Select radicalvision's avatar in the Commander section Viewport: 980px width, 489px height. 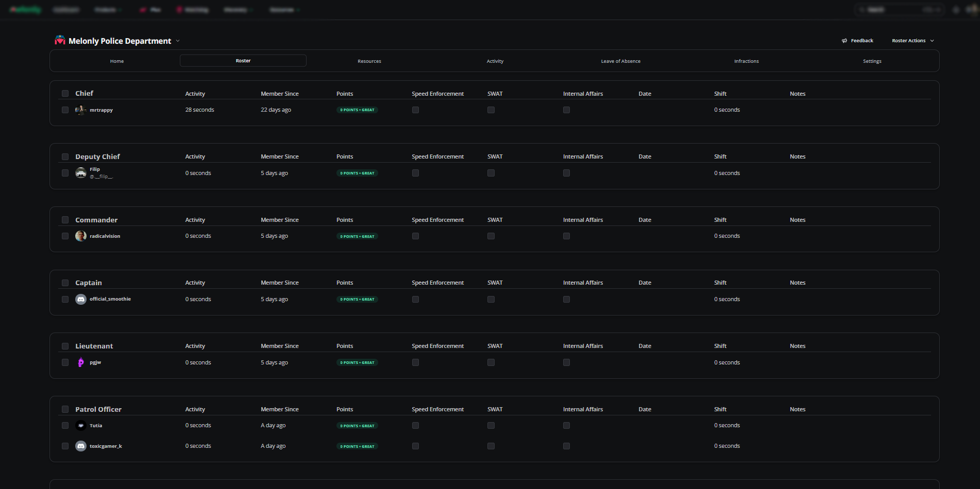pyautogui.click(x=80, y=236)
